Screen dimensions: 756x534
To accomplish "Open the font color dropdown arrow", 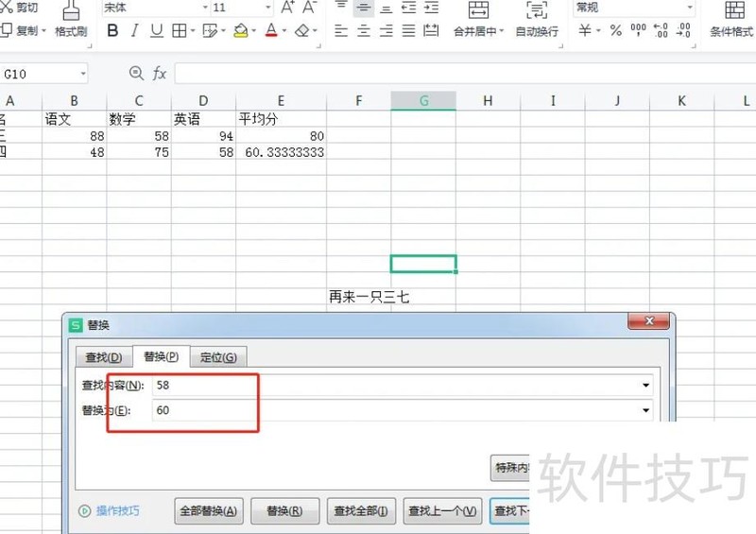I will pyautogui.click(x=284, y=31).
